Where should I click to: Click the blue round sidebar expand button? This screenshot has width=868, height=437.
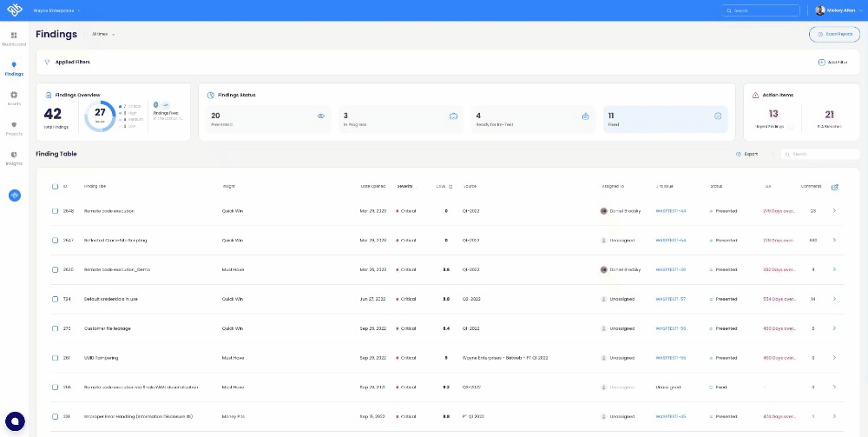[x=15, y=195]
